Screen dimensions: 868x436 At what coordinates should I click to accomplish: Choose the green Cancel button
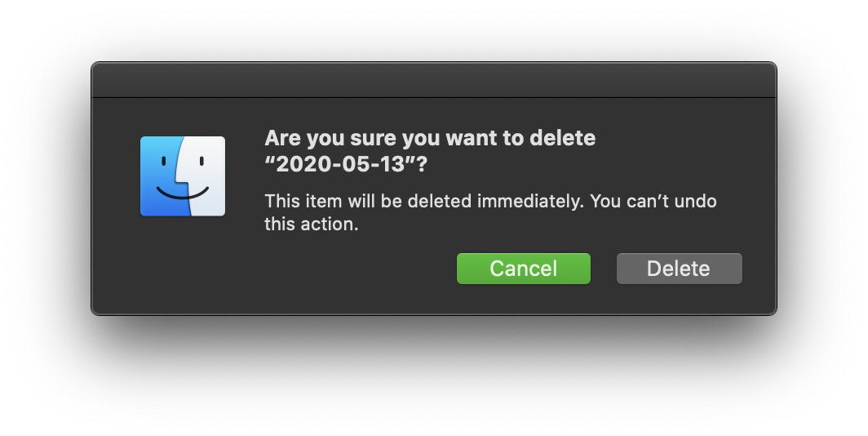pos(523,269)
